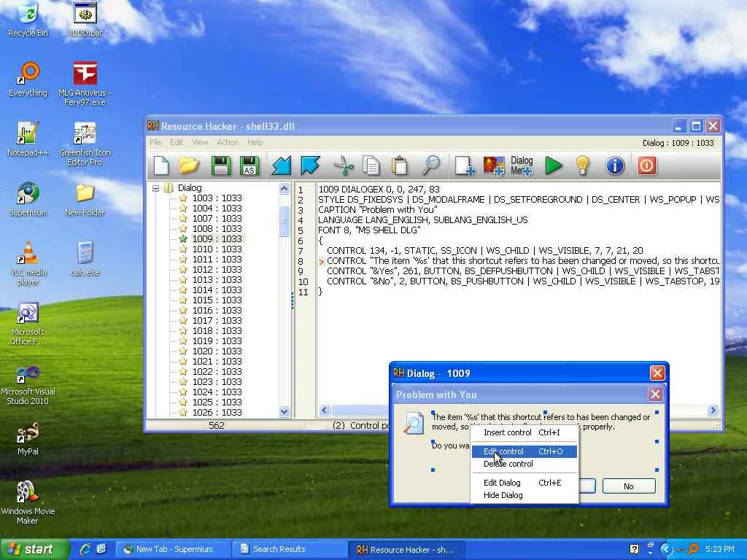The image size is (747, 560).
Task: Open the Start menu
Action: [x=34, y=549]
